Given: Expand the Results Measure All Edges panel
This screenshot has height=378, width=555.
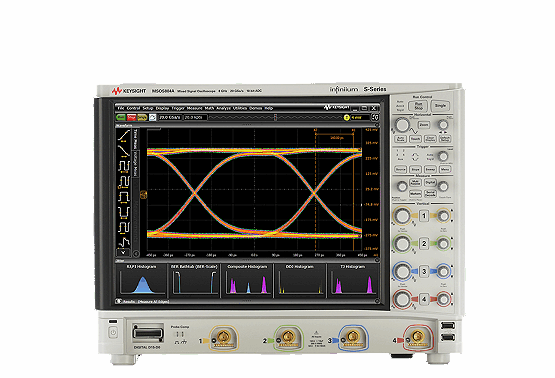Looking at the screenshot, I should [118, 301].
